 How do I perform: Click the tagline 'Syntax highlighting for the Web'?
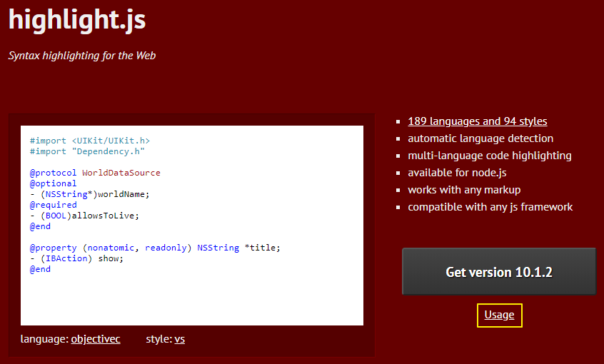pos(82,56)
